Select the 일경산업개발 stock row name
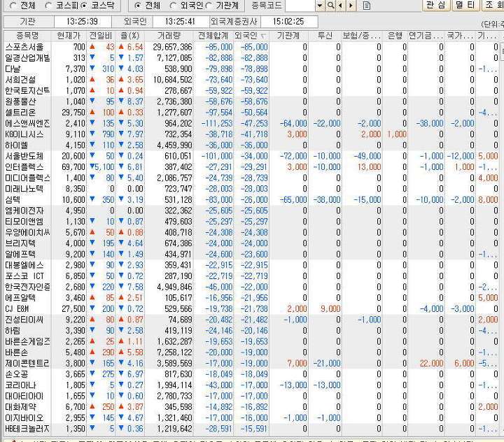This screenshot has height=442, width=504. click(x=27, y=58)
